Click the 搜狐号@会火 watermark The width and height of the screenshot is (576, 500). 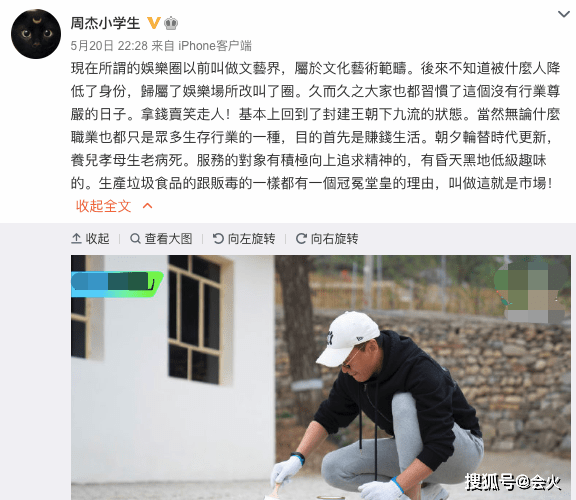coord(513,482)
